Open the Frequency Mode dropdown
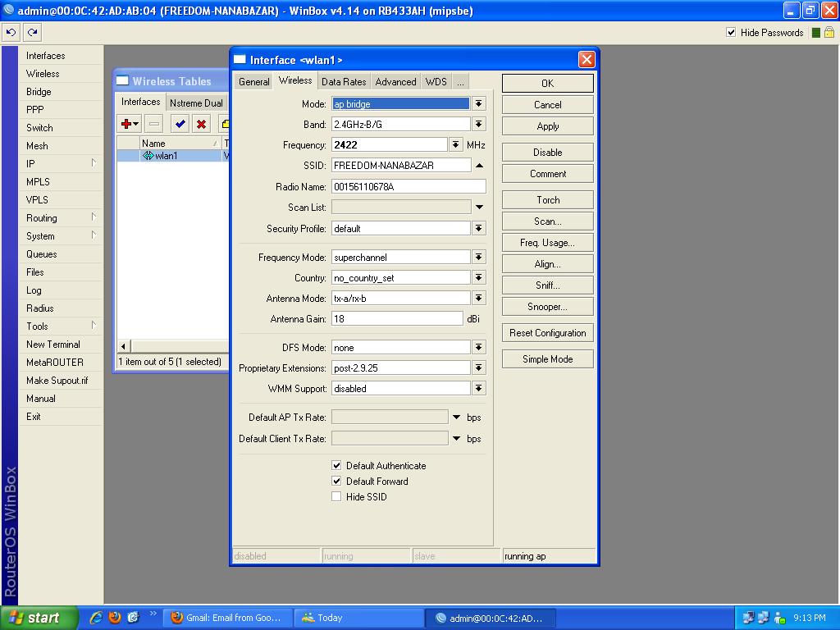The image size is (840, 630). 479,257
